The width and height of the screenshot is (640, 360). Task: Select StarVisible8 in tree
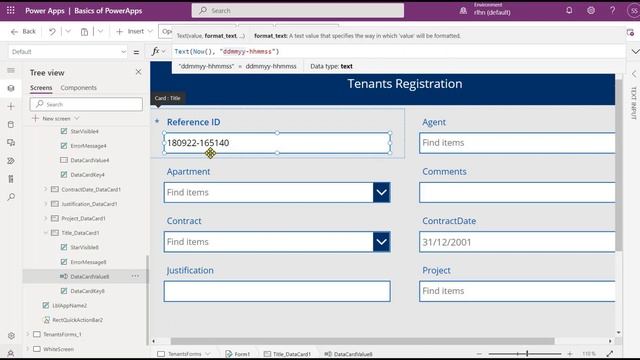[84, 247]
